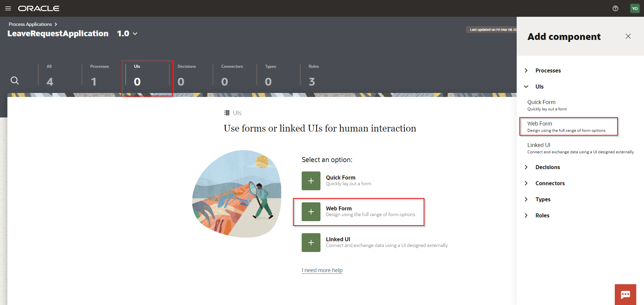Screen dimensions: 644x305
Task: Expand the Decisions section
Action: (x=547, y=167)
